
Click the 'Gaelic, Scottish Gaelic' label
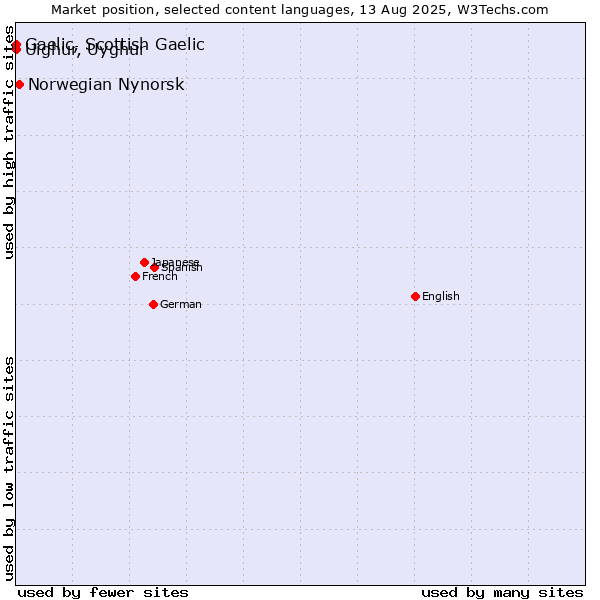(115, 44)
